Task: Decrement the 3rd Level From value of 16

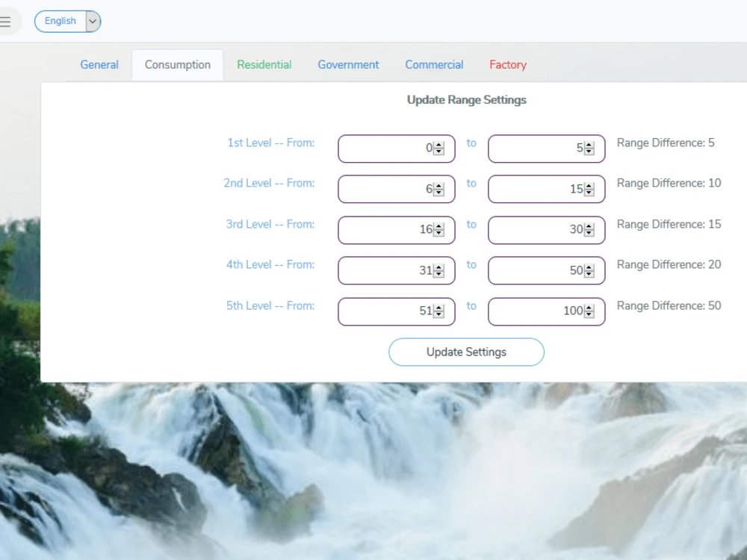Action: click(x=438, y=233)
